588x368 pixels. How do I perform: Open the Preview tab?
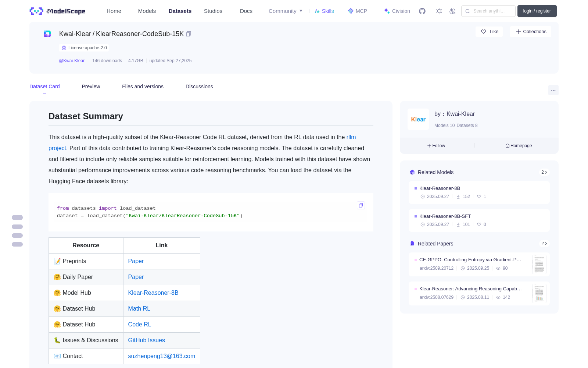point(91,86)
